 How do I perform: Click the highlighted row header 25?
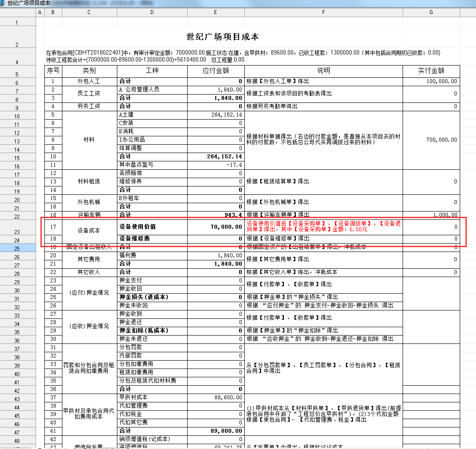(17, 248)
